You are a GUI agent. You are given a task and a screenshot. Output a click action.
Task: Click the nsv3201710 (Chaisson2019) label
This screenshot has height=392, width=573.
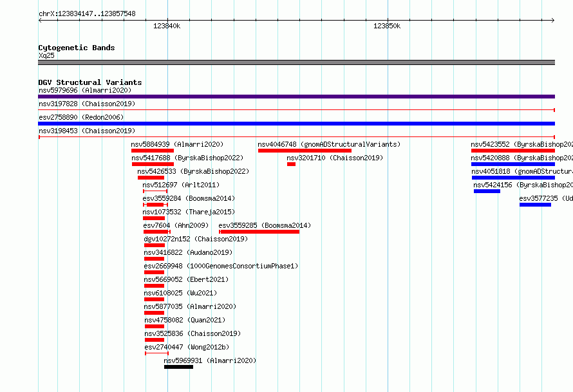335,158
